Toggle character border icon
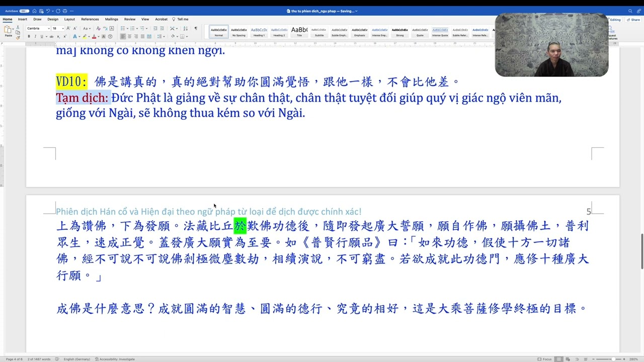 click(111, 28)
